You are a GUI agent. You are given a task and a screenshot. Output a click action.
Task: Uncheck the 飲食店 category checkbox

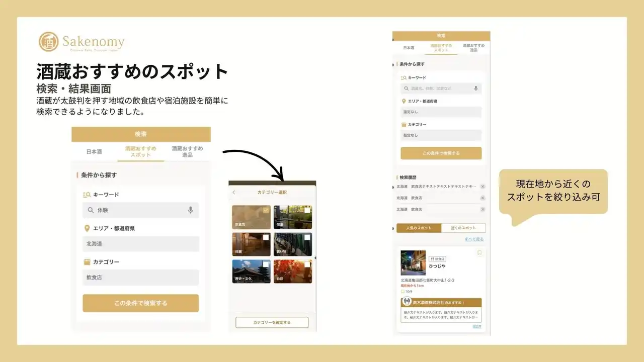pos(266,210)
